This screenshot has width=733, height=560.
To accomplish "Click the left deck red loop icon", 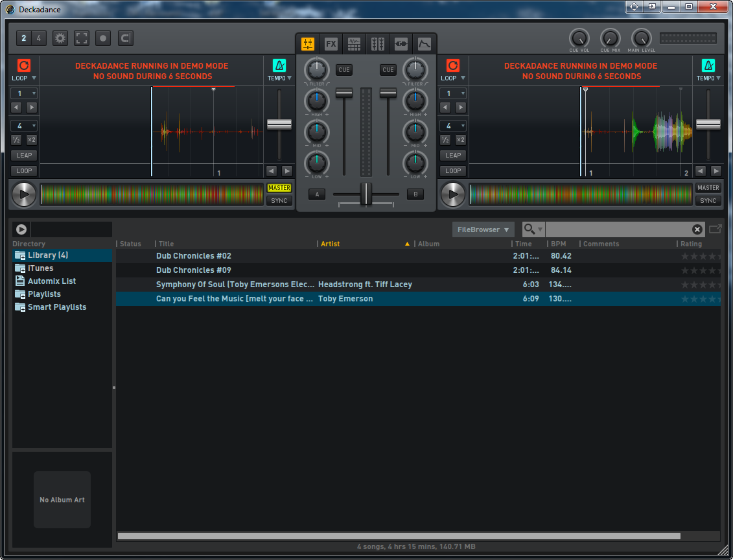I will click(x=24, y=65).
